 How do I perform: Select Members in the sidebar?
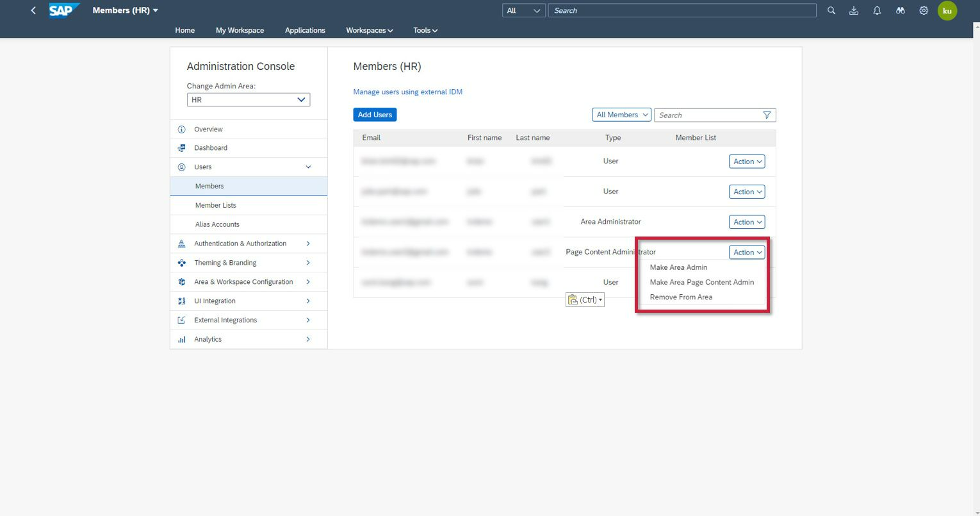point(249,186)
